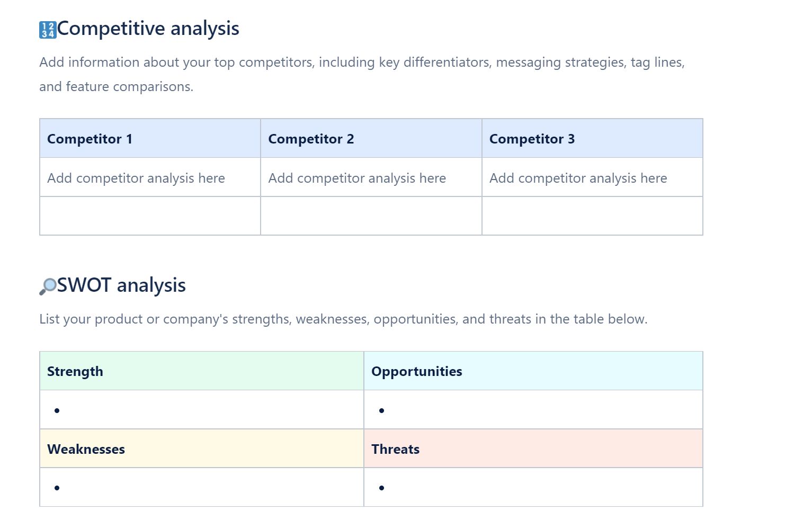Click the light blue Opportunities header cell
This screenshot has height=529, width=812.
click(x=533, y=371)
